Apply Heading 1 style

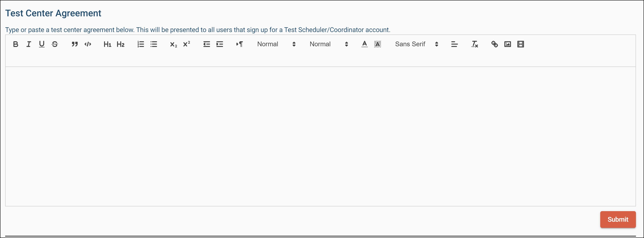[x=107, y=44]
